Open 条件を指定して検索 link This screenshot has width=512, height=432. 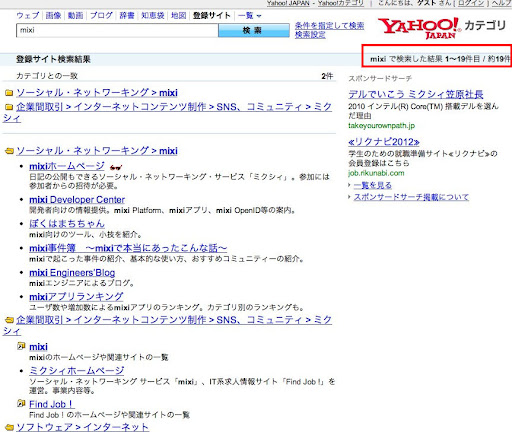click(x=329, y=26)
